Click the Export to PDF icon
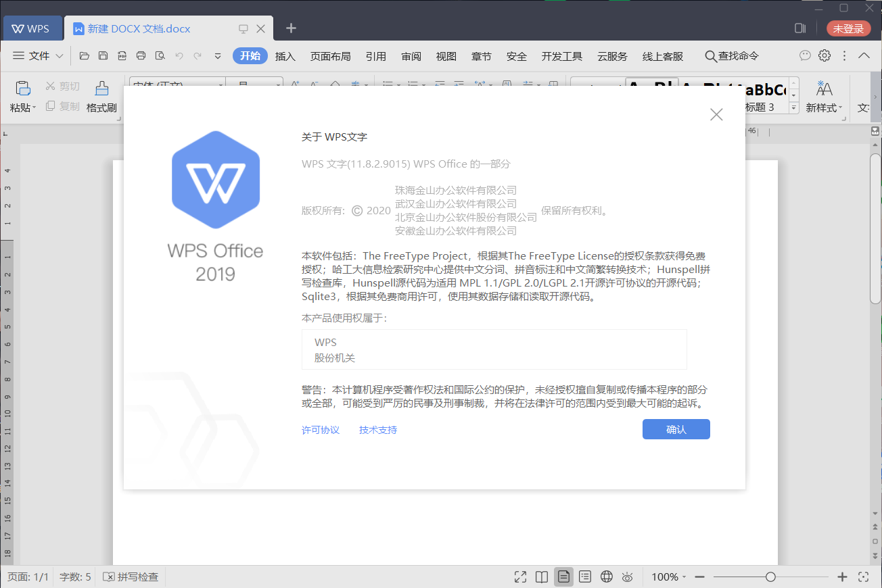The height and width of the screenshot is (588, 882). coord(122,55)
